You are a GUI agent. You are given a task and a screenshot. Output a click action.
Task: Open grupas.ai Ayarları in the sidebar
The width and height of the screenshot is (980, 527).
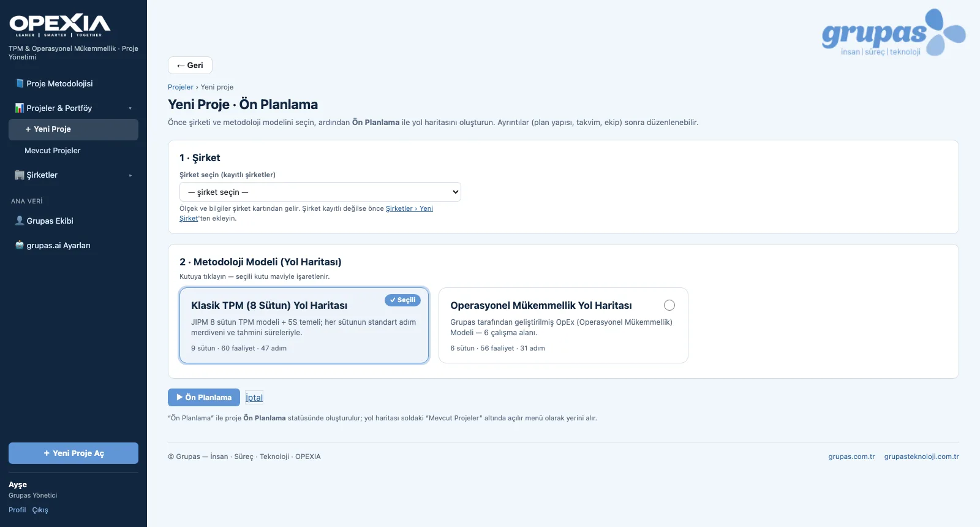point(73,245)
